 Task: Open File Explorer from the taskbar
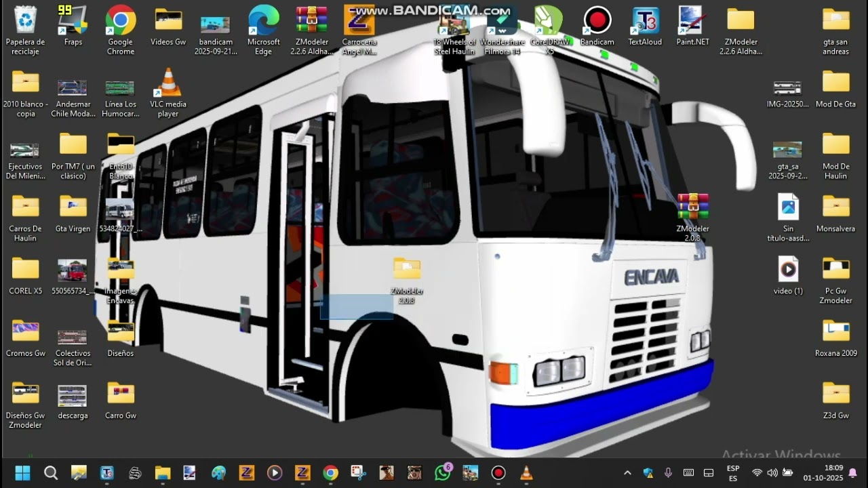163,472
